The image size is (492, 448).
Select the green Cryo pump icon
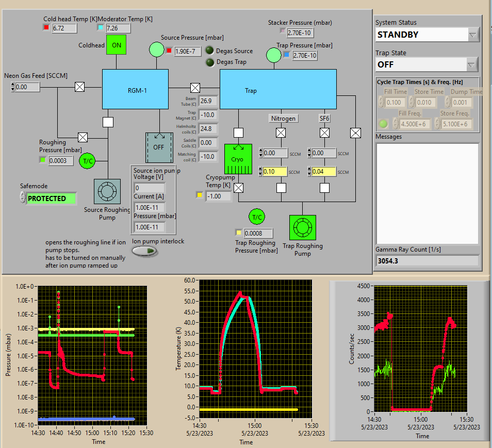(238, 159)
